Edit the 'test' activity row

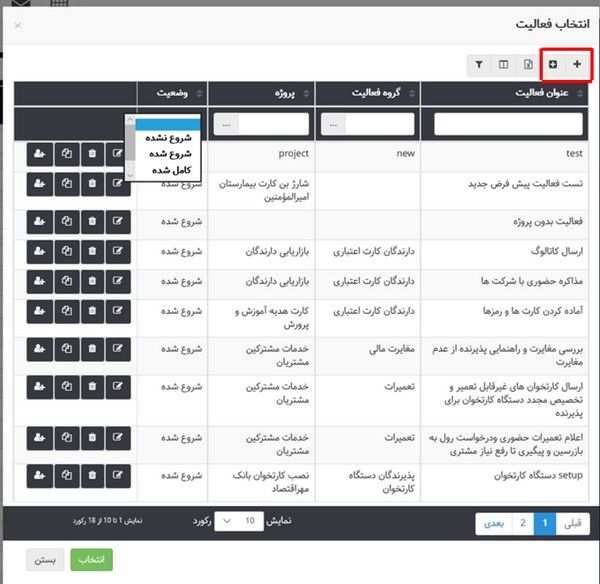[118, 154]
